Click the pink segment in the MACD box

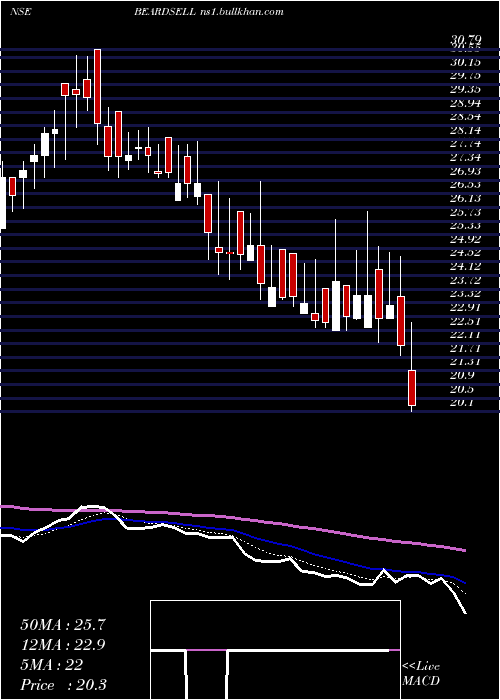tap(206, 650)
